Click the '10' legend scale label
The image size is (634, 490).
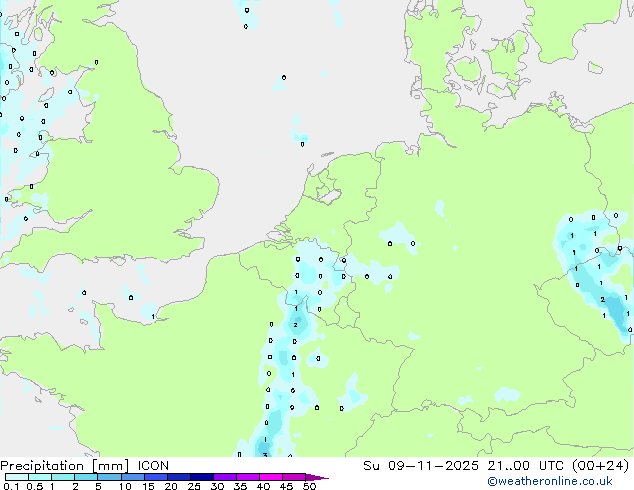[125, 486]
